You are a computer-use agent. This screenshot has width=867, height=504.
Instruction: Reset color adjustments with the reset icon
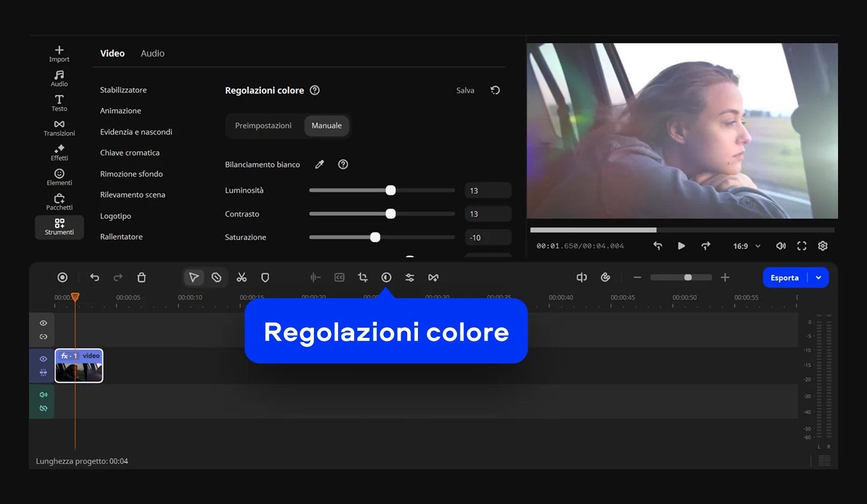coord(495,90)
